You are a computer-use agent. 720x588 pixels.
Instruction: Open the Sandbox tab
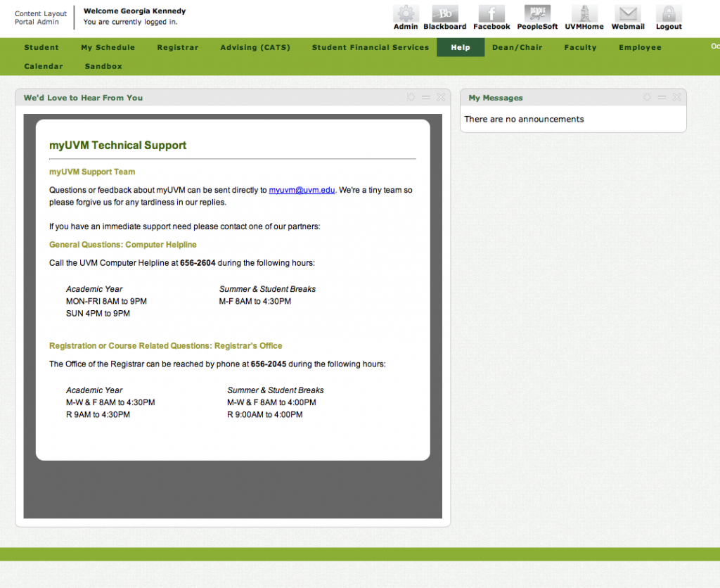click(x=103, y=66)
